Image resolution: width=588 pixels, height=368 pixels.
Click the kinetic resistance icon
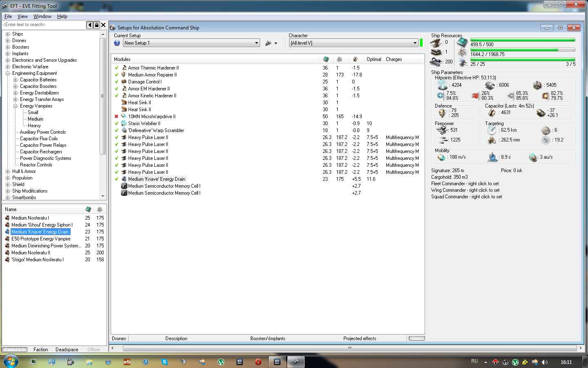pyautogui.click(x=510, y=96)
